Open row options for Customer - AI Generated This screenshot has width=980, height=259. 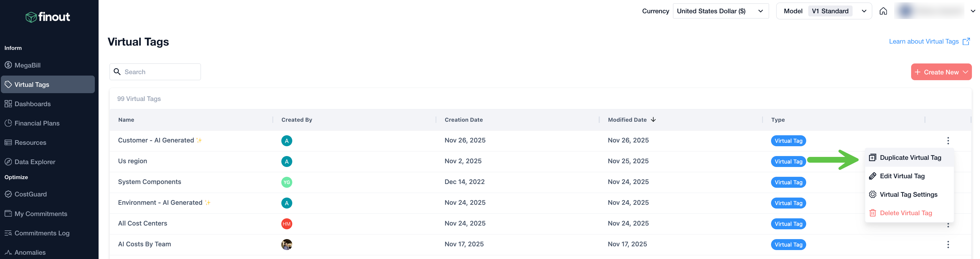click(x=948, y=140)
